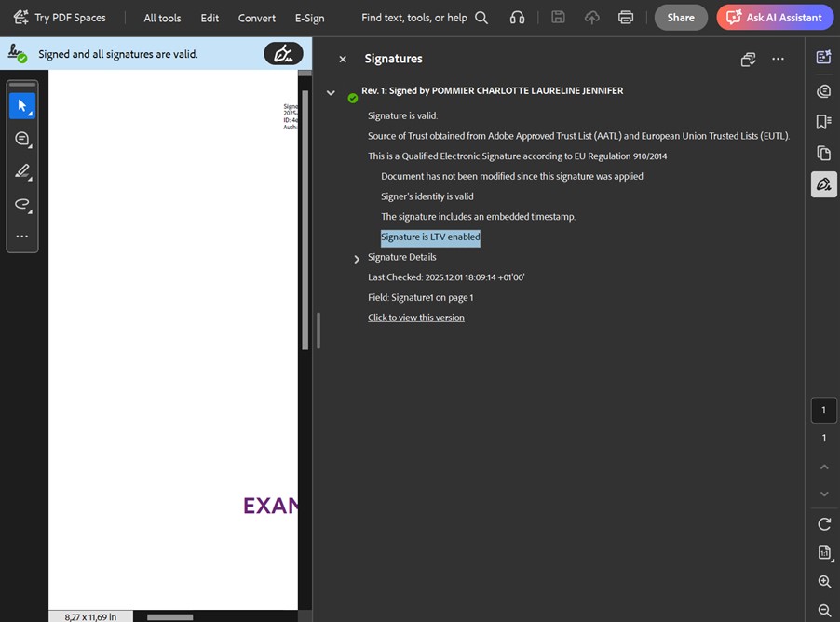Open Signatures panel options ellipsis

point(778,59)
